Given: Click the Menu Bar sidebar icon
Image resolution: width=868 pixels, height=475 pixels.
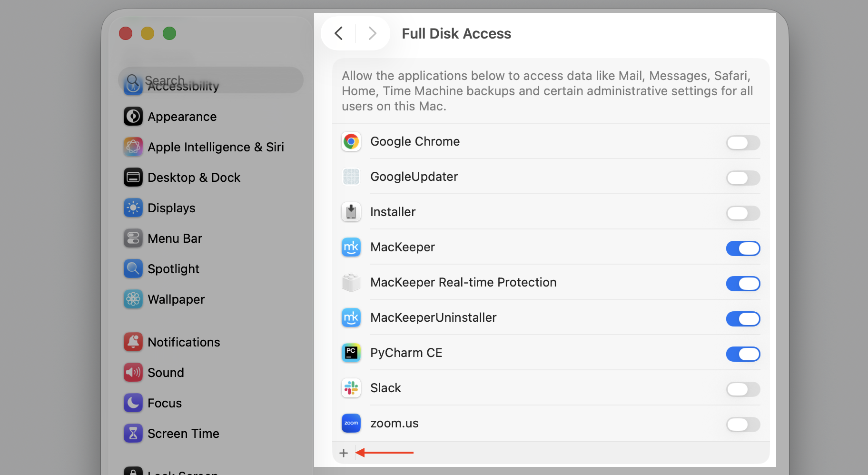Looking at the screenshot, I should click(x=133, y=238).
